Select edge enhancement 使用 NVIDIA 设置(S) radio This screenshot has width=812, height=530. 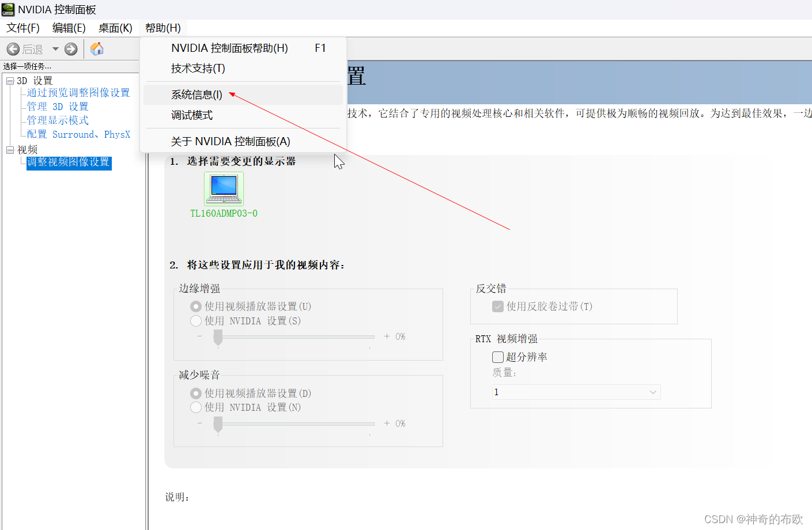[x=196, y=321]
